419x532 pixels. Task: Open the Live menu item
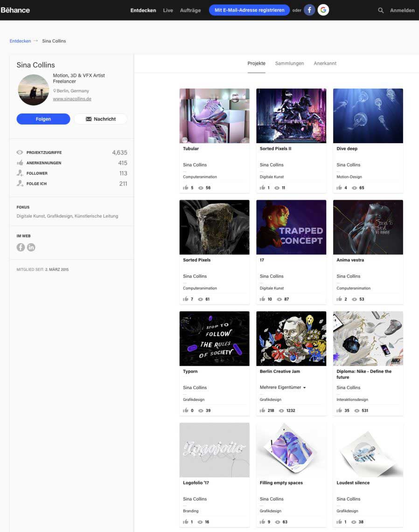168,11
